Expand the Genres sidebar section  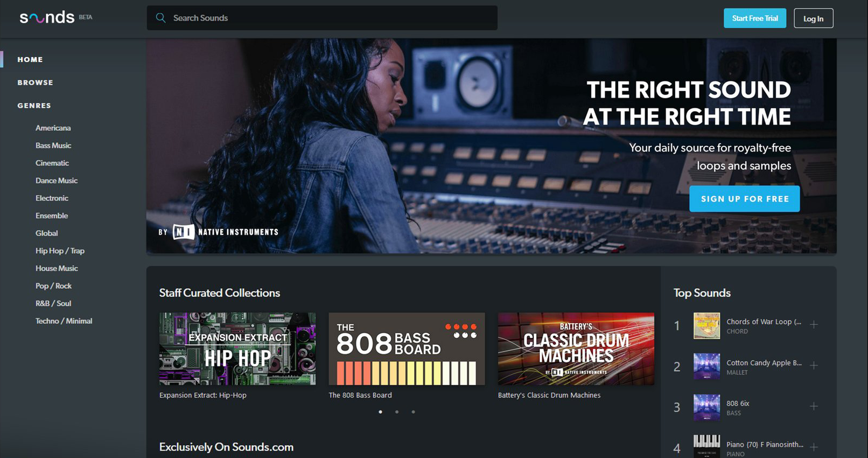[34, 106]
